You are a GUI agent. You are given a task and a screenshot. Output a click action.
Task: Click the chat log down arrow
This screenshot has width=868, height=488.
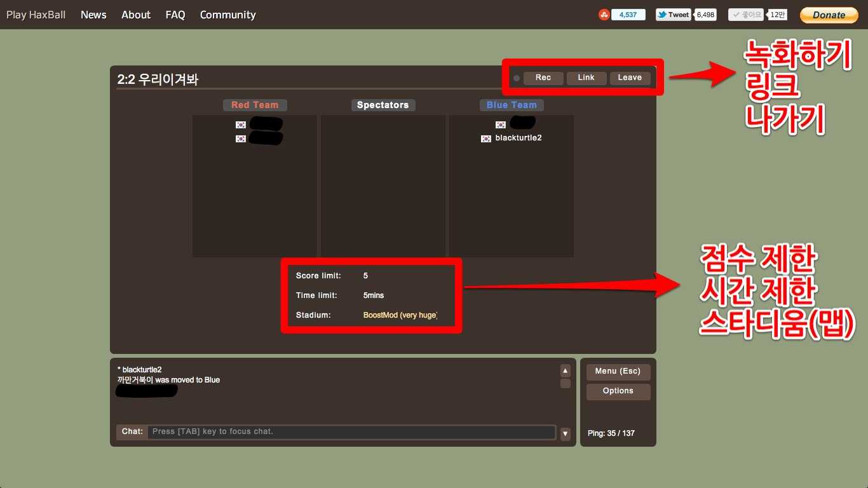(566, 434)
